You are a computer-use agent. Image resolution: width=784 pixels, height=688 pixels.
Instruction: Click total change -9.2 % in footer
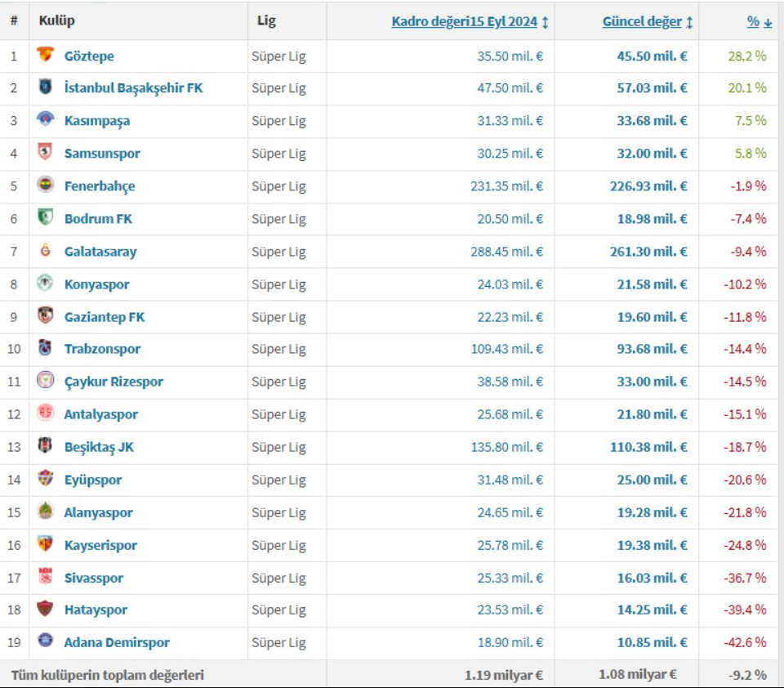tap(747, 675)
